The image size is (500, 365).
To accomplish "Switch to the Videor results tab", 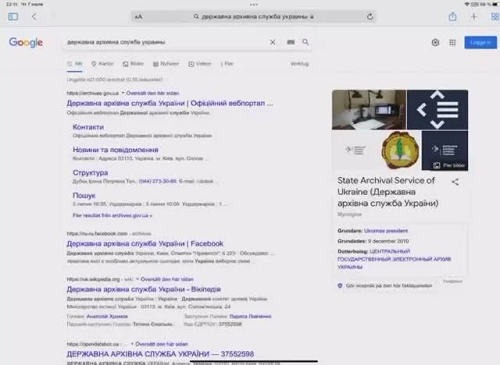I will pos(200,64).
